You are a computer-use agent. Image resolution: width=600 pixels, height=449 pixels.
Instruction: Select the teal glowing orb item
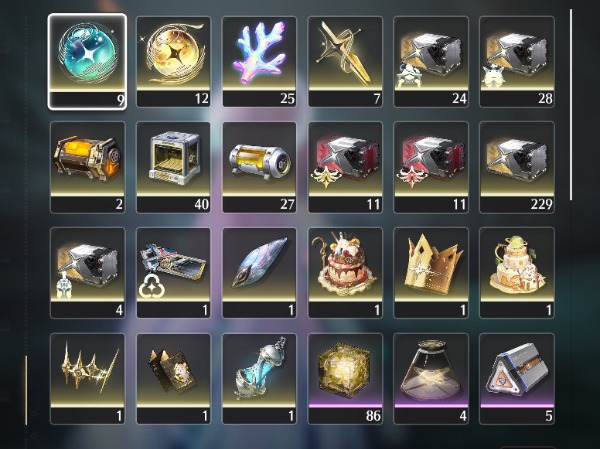[87, 62]
